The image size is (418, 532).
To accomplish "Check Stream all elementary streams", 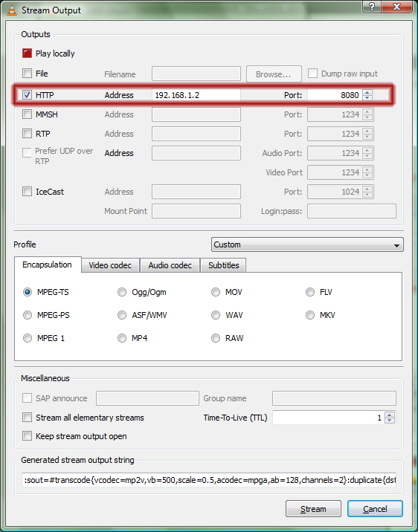I will pos(28,418).
